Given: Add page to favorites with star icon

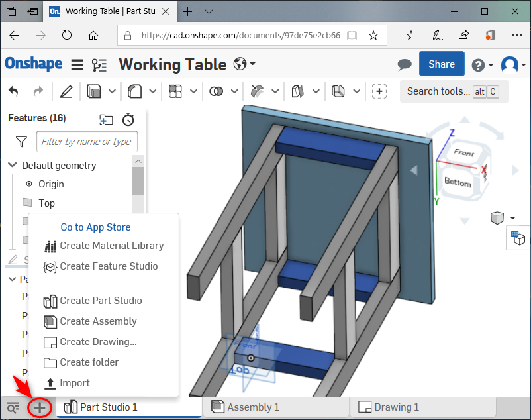Looking at the screenshot, I should [373, 35].
